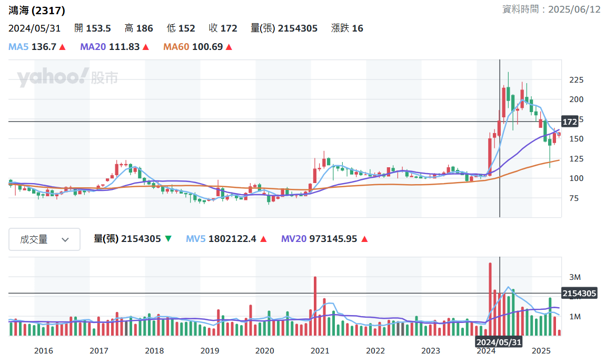Click the 2021 year label on the time axis
The width and height of the screenshot is (605, 364).
click(x=320, y=351)
